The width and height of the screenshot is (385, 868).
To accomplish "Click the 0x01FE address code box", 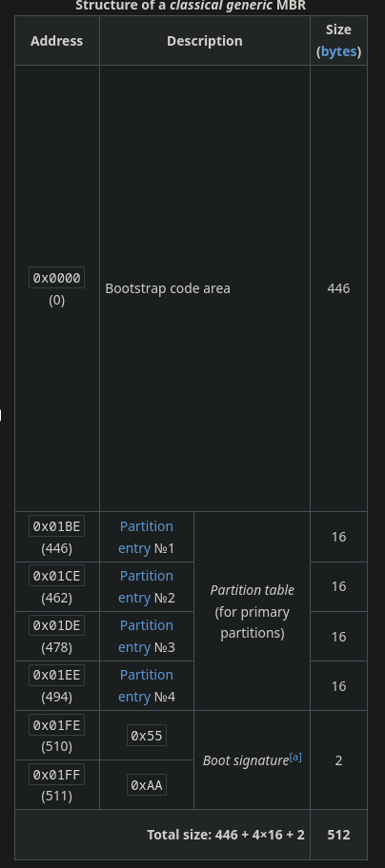I will click(x=56, y=724).
